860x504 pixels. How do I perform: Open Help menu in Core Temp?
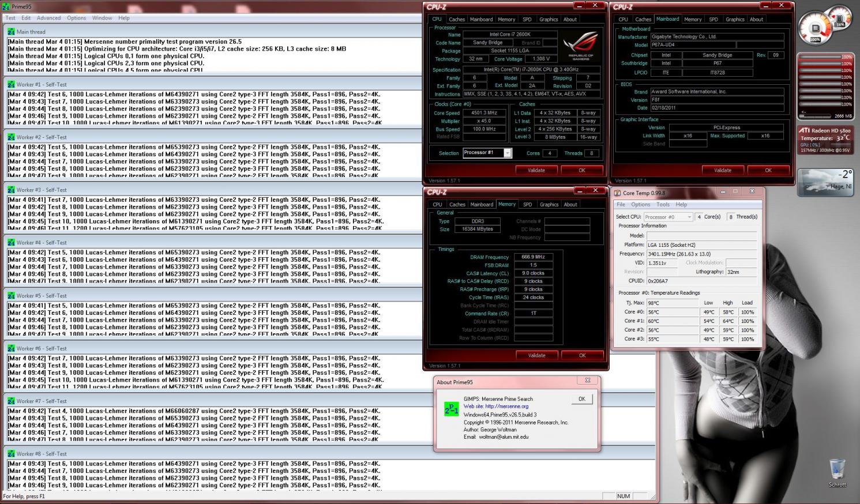[x=681, y=204]
